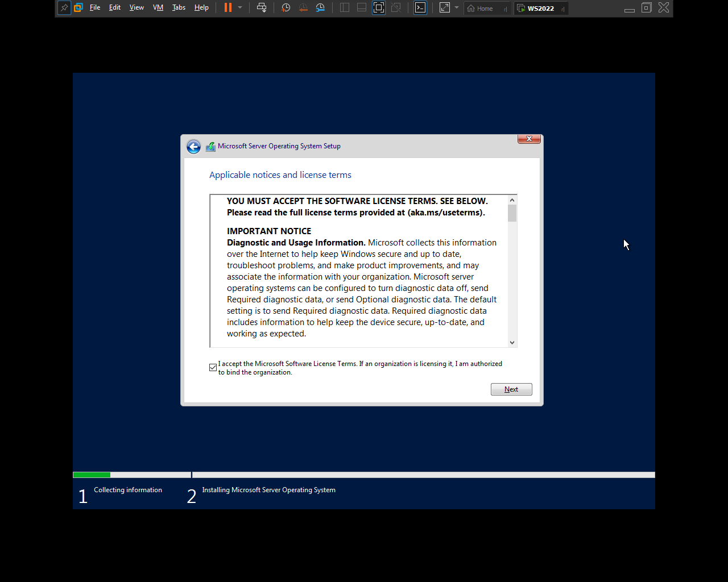728x582 pixels.
Task: Uncheck the license terms acceptance checkbox
Action: (213, 367)
